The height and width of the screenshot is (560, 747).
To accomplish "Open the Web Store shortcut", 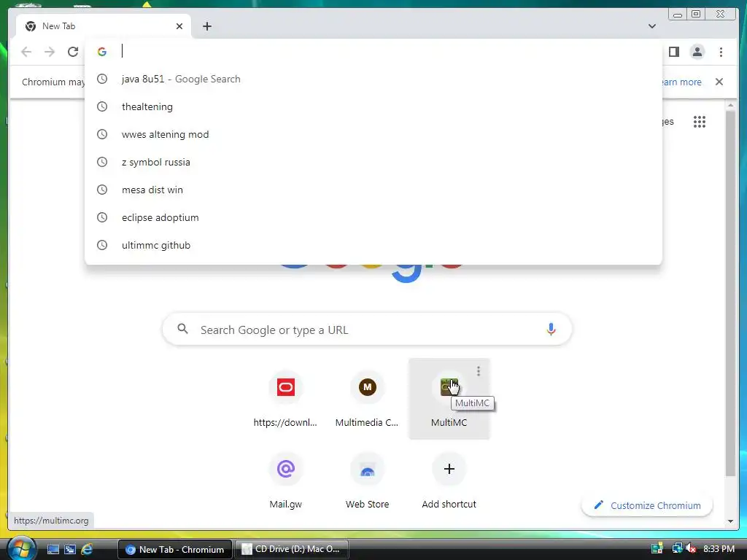I will (367, 481).
